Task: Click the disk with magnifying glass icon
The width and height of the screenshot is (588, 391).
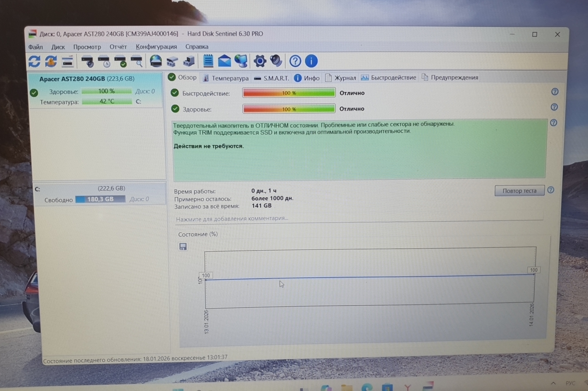Action: (136, 62)
